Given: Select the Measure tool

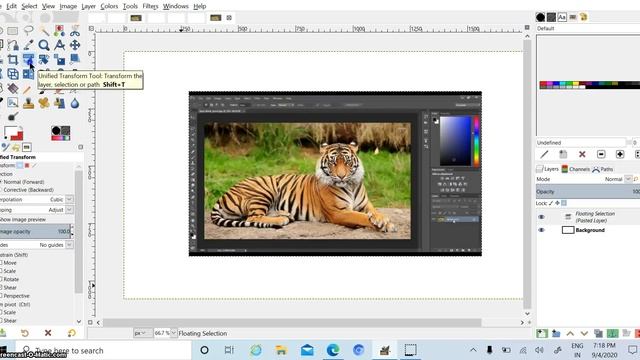Looking at the screenshot, I should tap(60, 45).
